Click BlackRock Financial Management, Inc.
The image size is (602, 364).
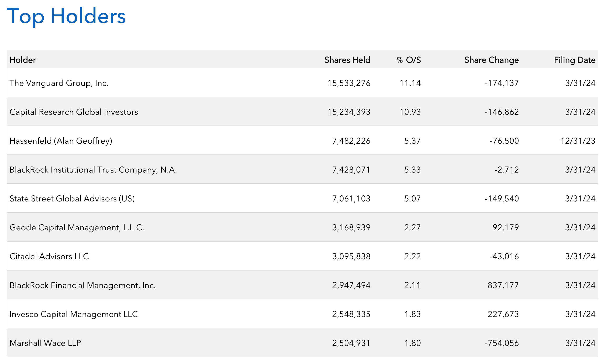tap(83, 285)
